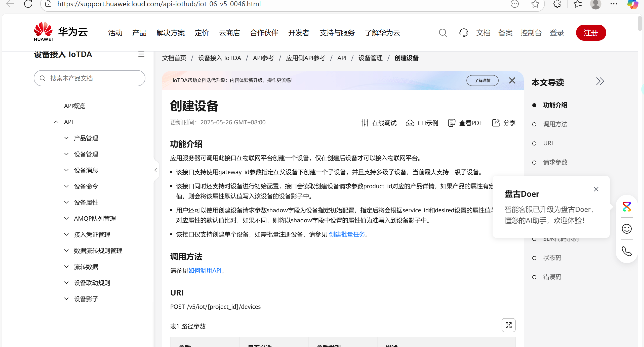Open site info lock icon in address bar

click(x=48, y=4)
